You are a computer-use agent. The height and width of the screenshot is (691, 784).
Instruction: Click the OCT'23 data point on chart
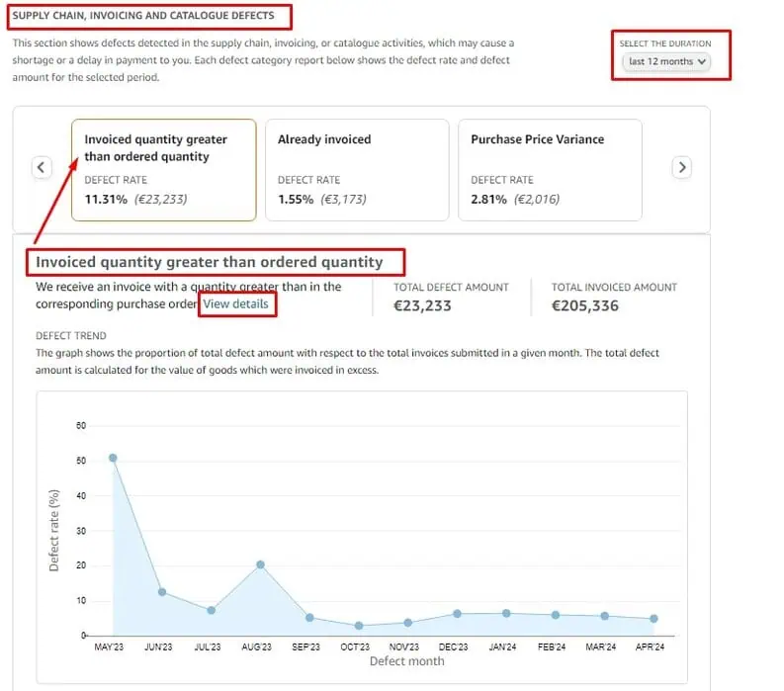[359, 626]
